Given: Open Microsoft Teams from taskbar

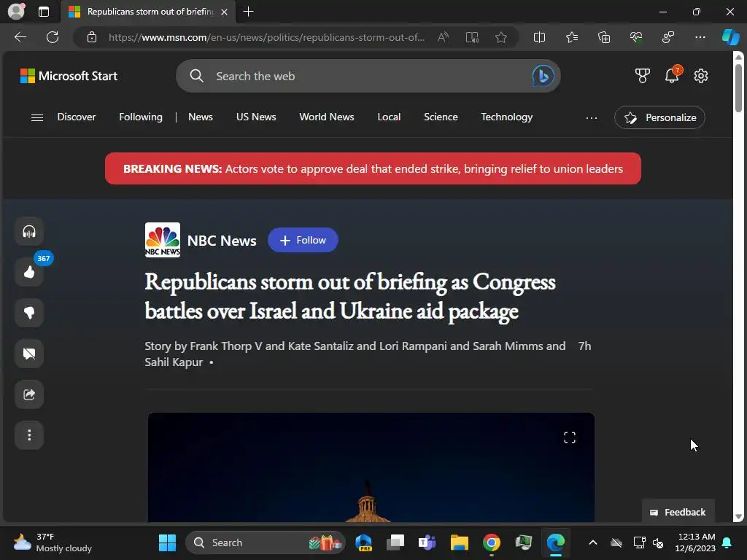Looking at the screenshot, I should click(427, 542).
